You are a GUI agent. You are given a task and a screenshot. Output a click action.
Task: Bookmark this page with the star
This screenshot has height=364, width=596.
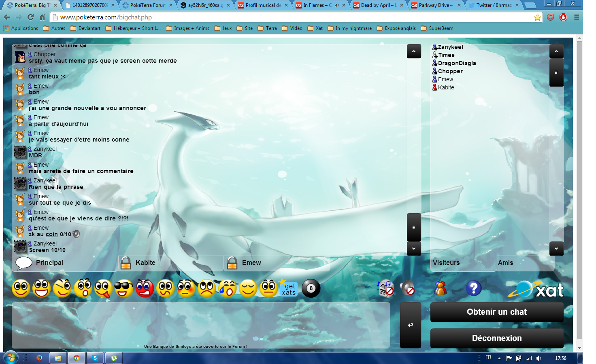click(537, 17)
